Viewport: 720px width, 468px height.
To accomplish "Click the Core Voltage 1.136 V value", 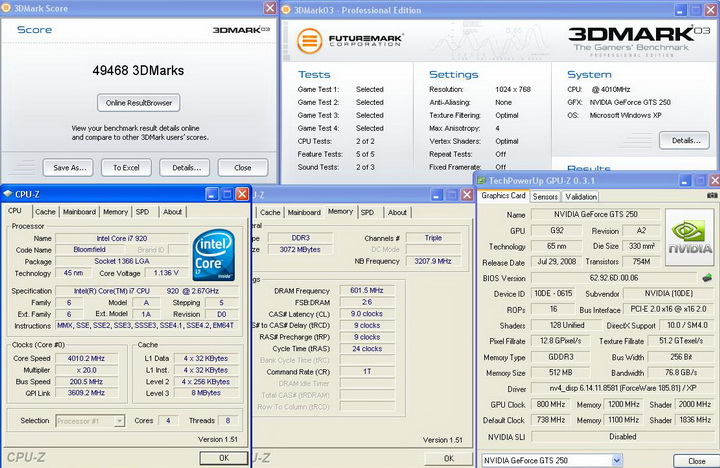I will tap(166, 273).
